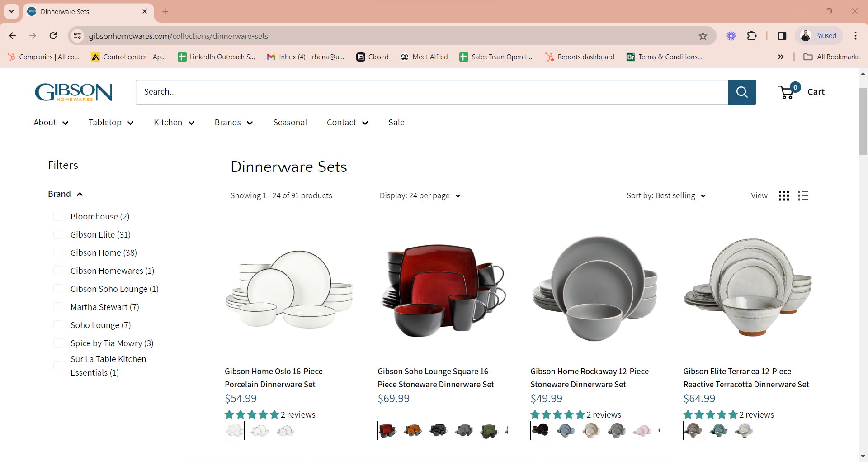Click the browser address bar URL
Viewport: 868px width, 462px height.
click(179, 36)
